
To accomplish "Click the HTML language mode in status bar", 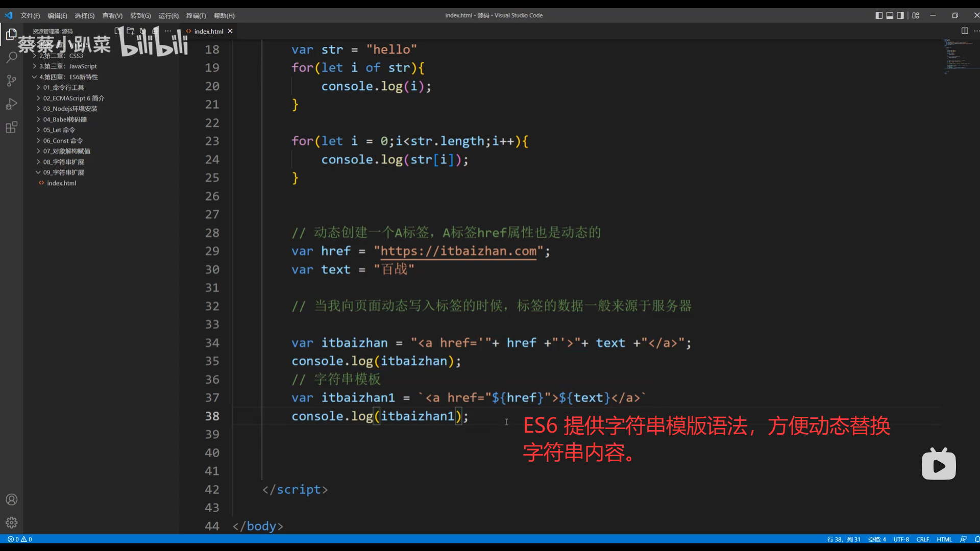I will (x=944, y=539).
